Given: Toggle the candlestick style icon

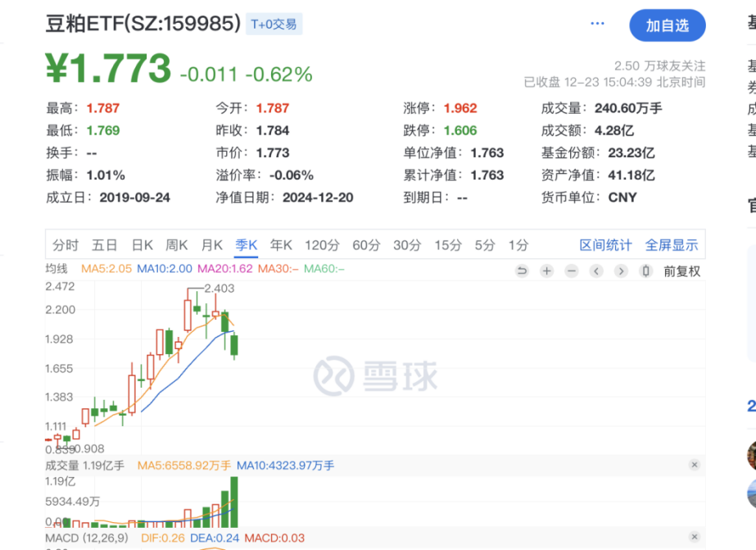Looking at the screenshot, I should click(x=646, y=271).
